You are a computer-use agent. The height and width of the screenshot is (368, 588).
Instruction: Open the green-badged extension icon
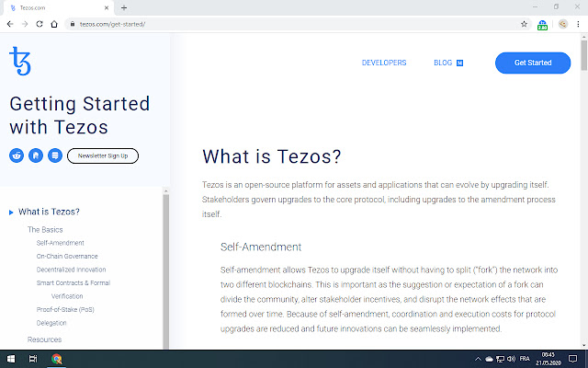tap(542, 25)
